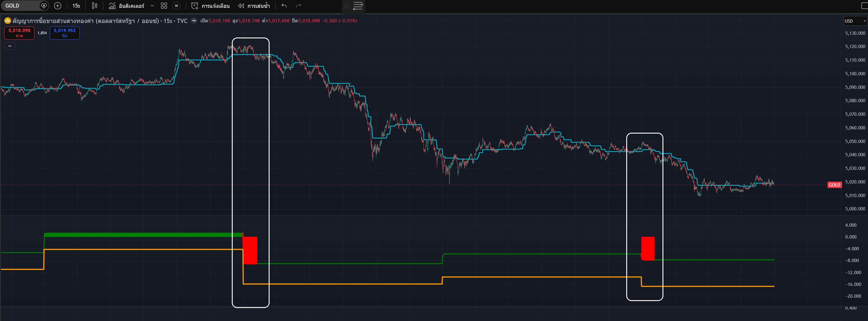This screenshot has height=321, width=868.
Task: Toggle the legend status dot after TVC
Action: (194, 21)
